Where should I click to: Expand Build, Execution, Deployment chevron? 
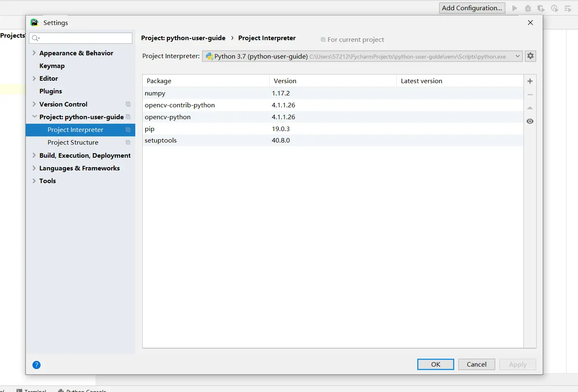click(34, 155)
